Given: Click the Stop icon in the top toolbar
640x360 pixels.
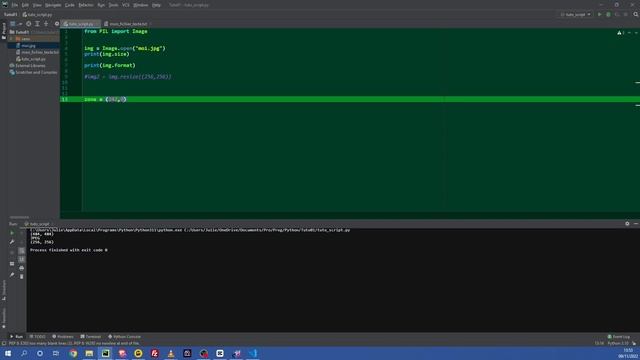Looking at the screenshot, I should pyautogui.click(x=625, y=14).
